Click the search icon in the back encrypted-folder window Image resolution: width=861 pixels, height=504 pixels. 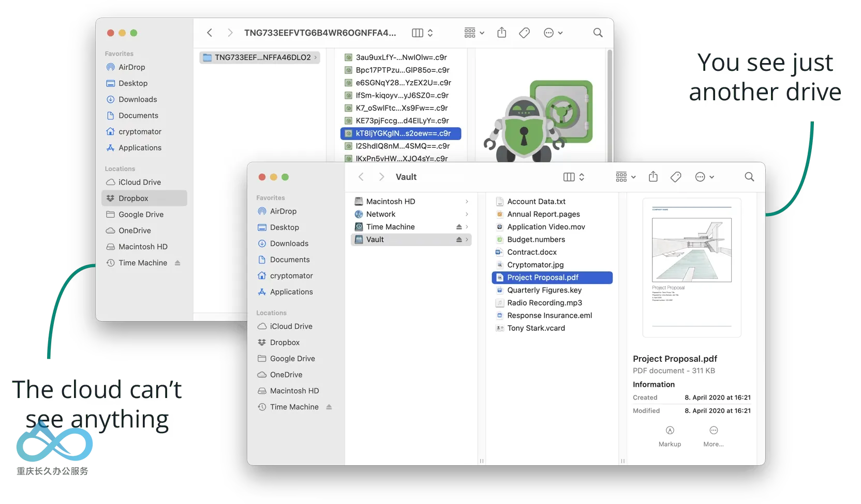tap(598, 33)
